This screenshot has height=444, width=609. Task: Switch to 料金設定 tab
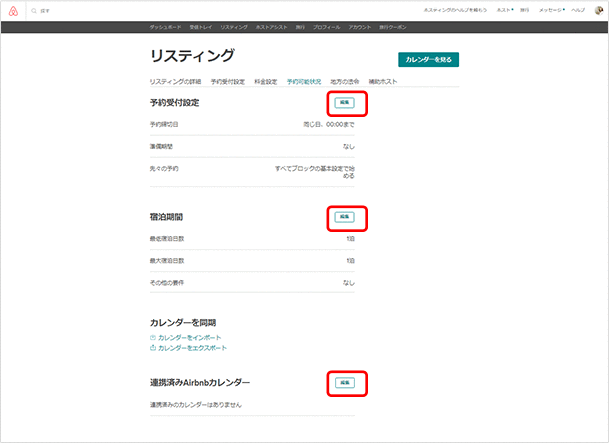coord(266,82)
